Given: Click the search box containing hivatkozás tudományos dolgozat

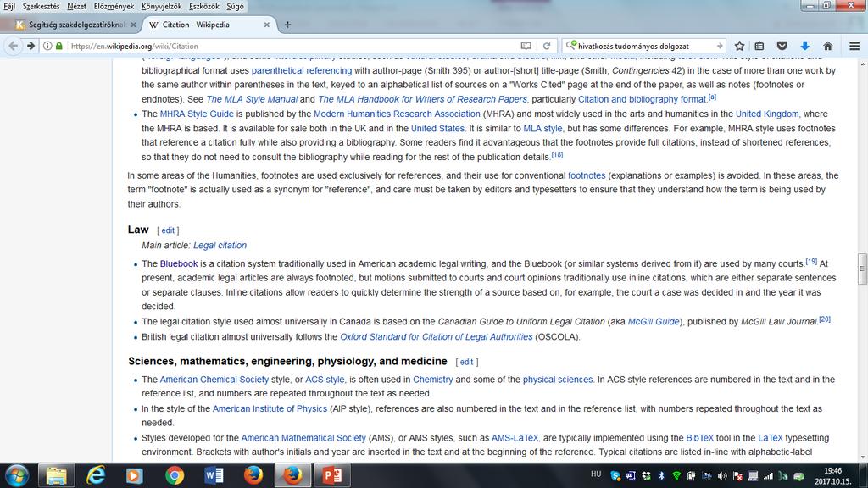Looking at the screenshot, I should (645, 46).
